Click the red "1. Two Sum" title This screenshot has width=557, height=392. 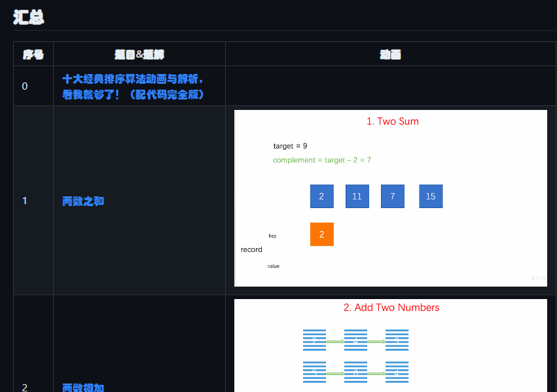pos(393,121)
